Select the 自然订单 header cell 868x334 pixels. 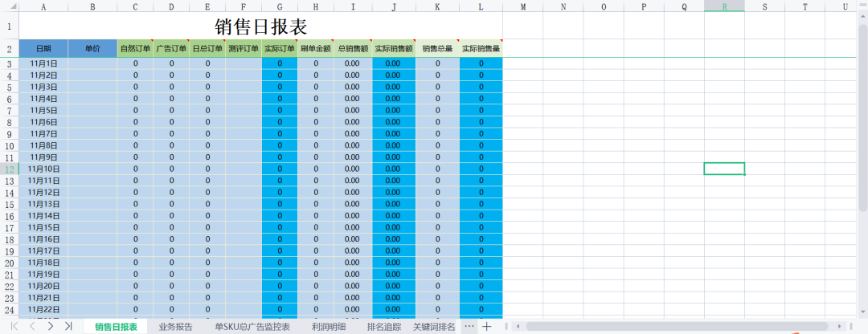click(135, 48)
